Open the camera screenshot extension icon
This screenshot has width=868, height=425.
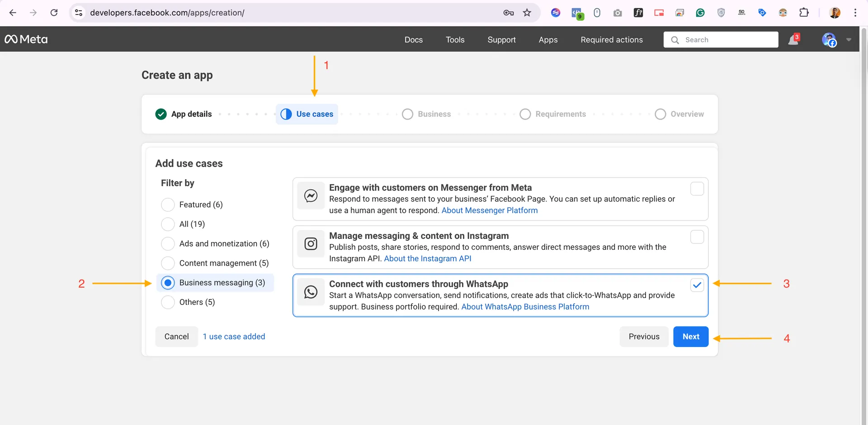[618, 13]
